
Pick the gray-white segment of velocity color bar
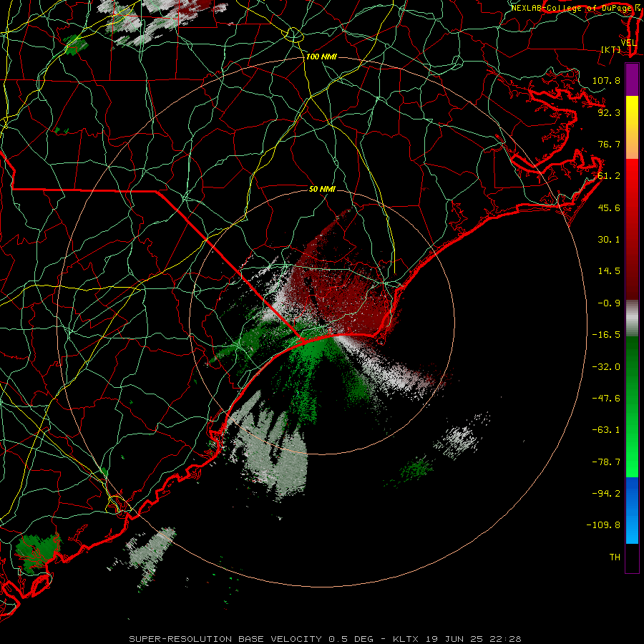coord(632,318)
